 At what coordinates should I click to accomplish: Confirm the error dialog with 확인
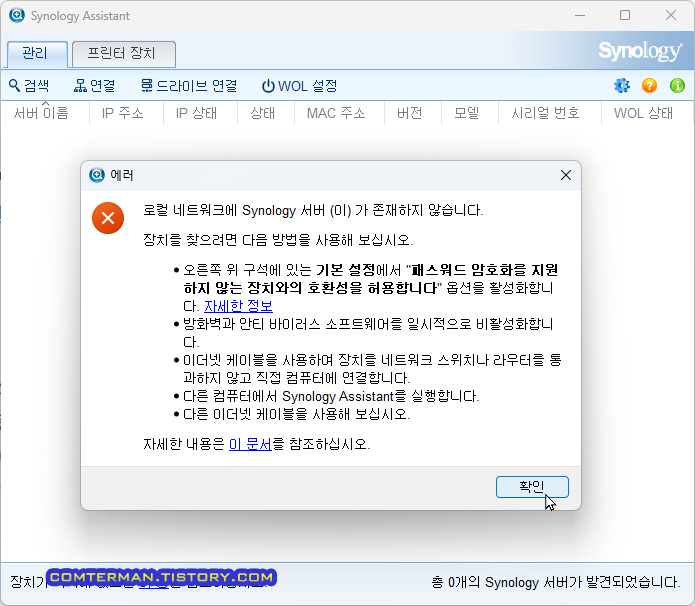(x=532, y=487)
